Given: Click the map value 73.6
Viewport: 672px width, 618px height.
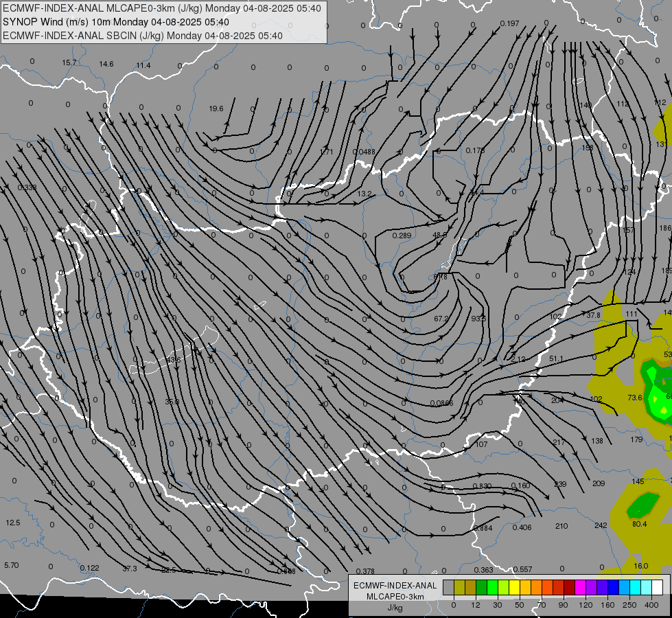Looking at the screenshot, I should (635, 398).
